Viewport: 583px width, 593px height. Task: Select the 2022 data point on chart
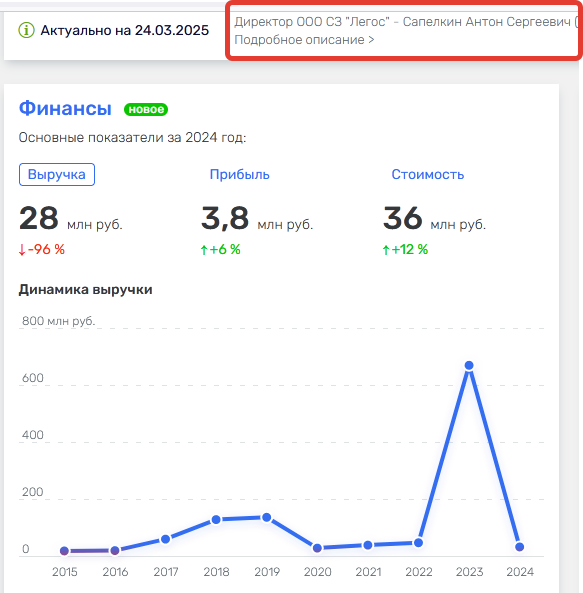[x=418, y=543]
